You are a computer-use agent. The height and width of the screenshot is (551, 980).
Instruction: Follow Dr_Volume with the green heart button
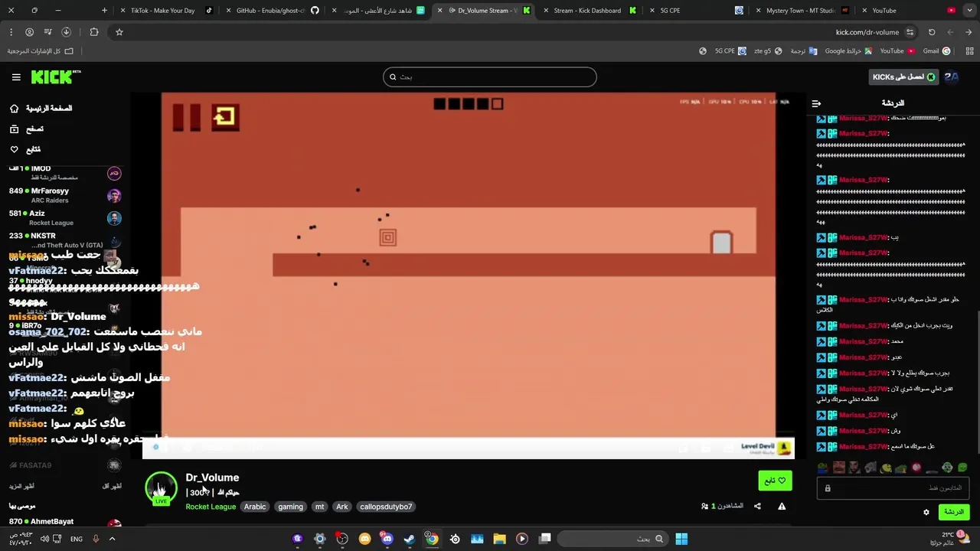[775, 481]
